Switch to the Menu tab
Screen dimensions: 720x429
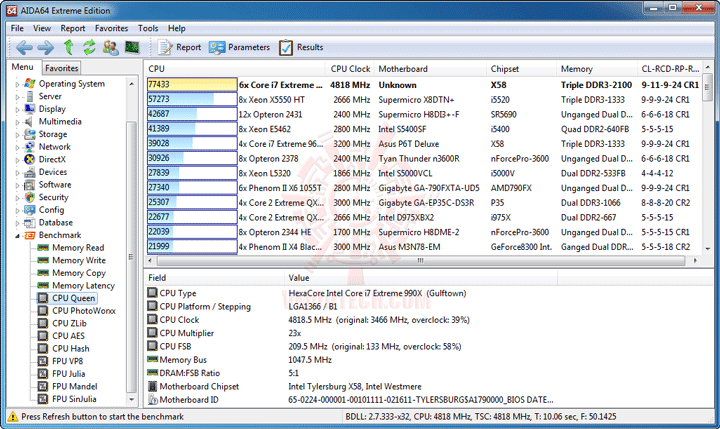click(22, 67)
